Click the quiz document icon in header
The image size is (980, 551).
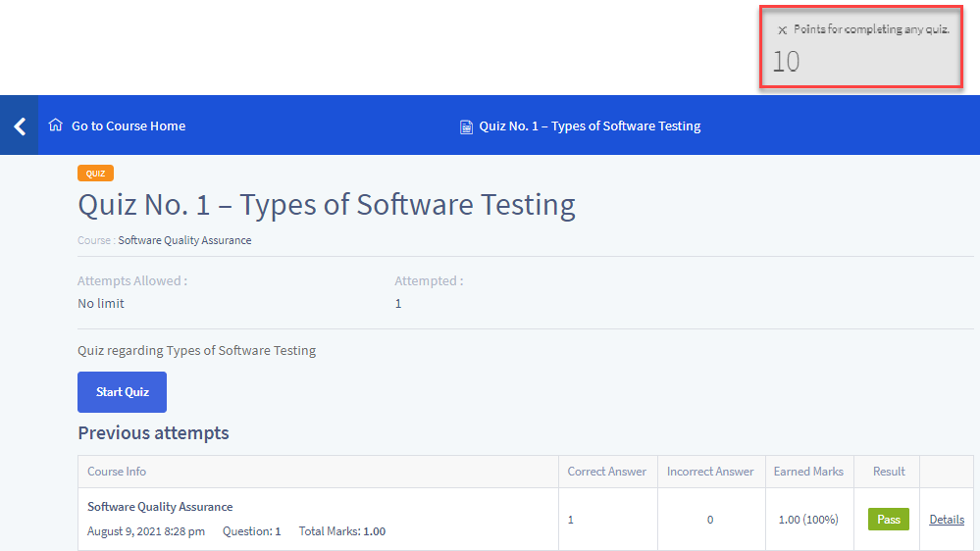click(466, 126)
